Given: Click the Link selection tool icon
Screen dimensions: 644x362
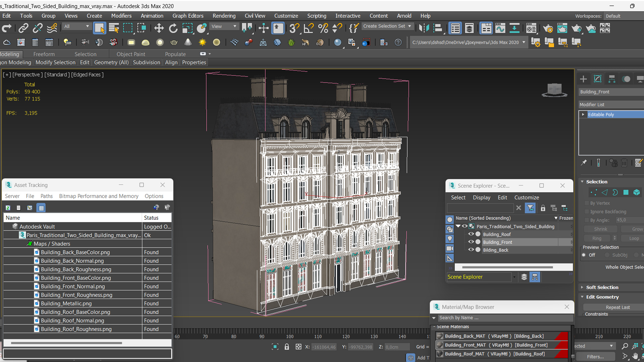Looking at the screenshot, I should click(x=23, y=28).
